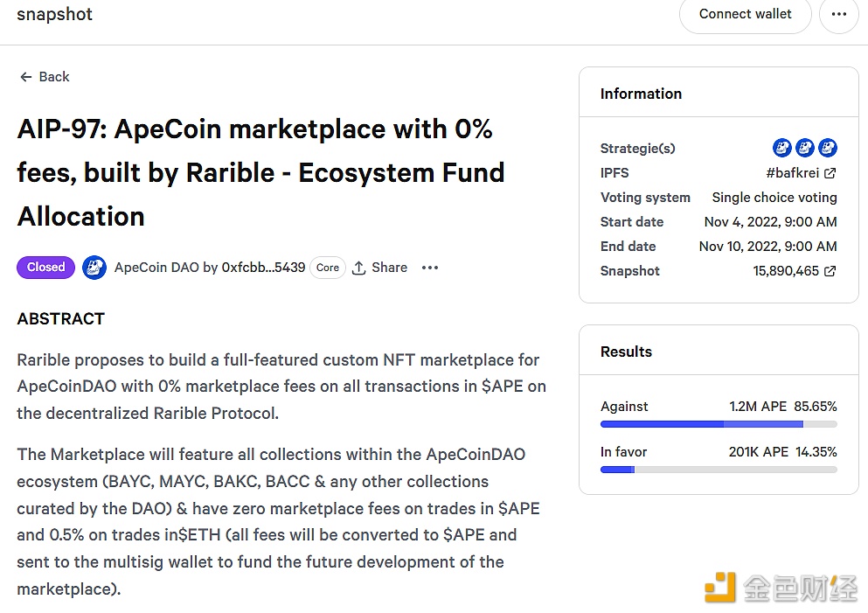868x613 pixels.
Task: Click the Core badge
Action: (328, 268)
